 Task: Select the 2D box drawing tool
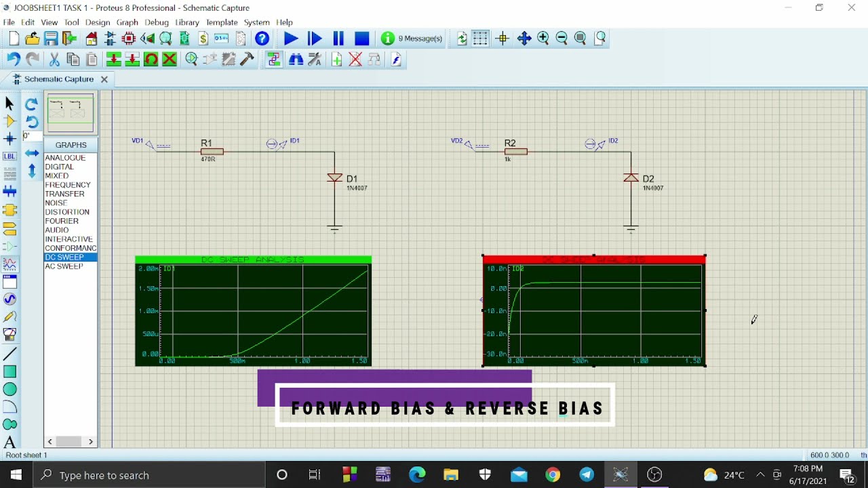9,371
